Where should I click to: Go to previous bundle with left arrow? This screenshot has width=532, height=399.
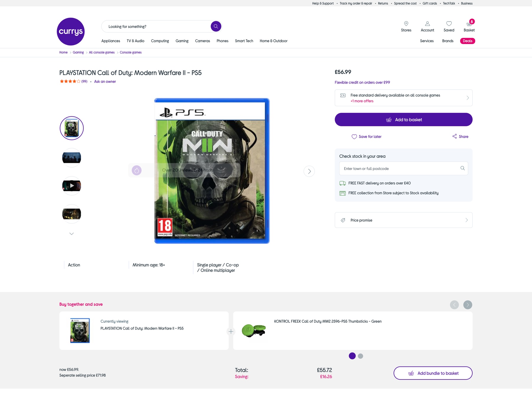454,305
